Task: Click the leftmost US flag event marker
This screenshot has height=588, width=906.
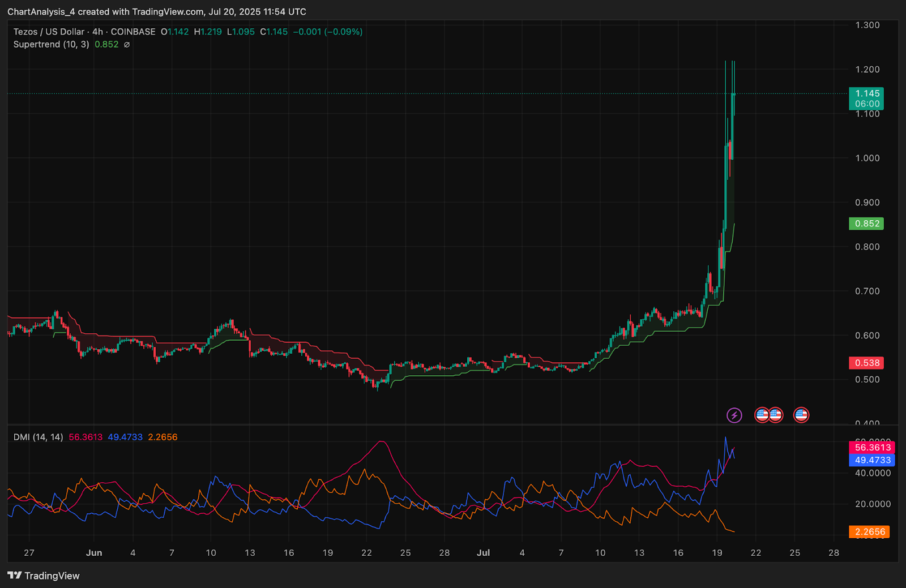Action: [762, 415]
